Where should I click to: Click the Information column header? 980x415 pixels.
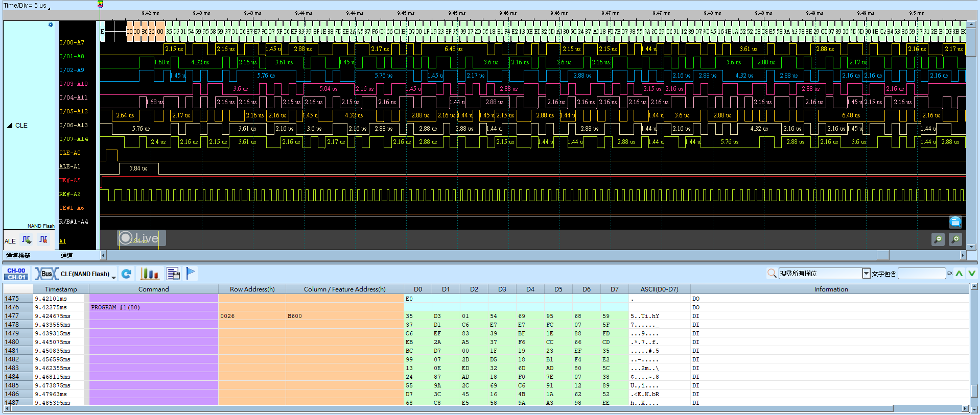[831, 289]
